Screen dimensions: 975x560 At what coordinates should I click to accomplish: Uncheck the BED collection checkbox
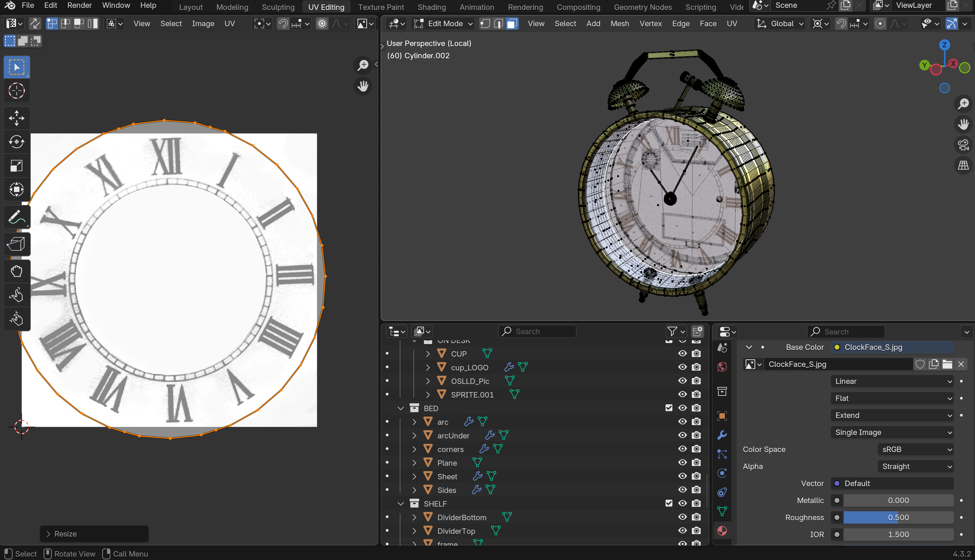pyautogui.click(x=669, y=408)
